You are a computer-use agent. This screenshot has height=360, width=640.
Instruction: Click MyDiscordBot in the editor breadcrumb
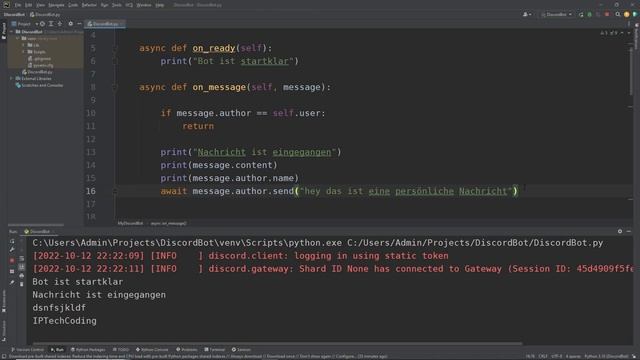[130, 223]
